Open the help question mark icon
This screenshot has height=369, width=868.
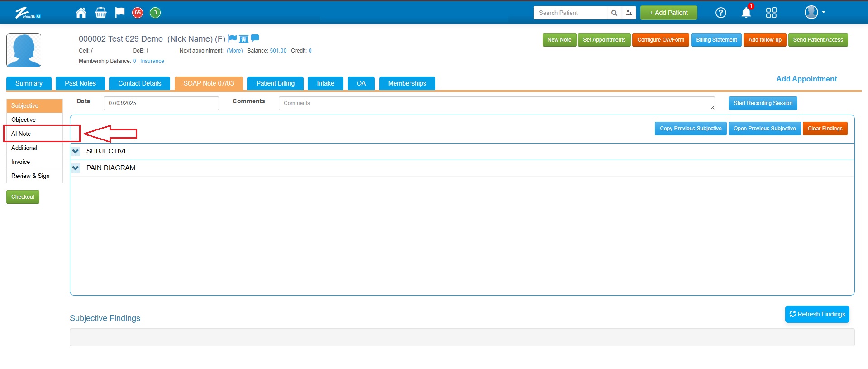click(x=720, y=13)
